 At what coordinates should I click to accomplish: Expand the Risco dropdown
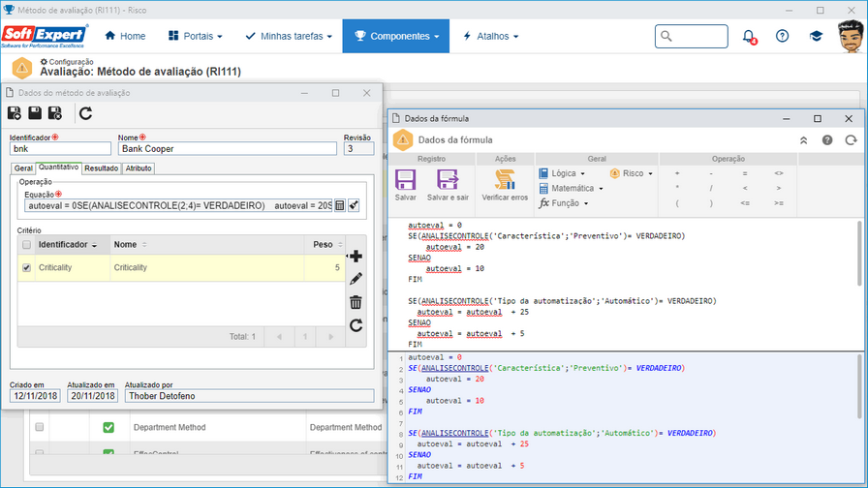tap(631, 173)
